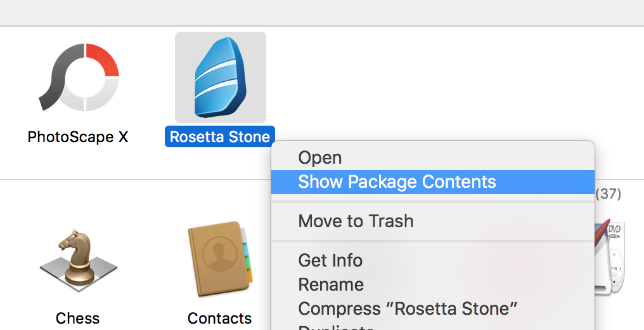Choose Open from the context menu
The height and width of the screenshot is (330, 644).
coord(320,158)
